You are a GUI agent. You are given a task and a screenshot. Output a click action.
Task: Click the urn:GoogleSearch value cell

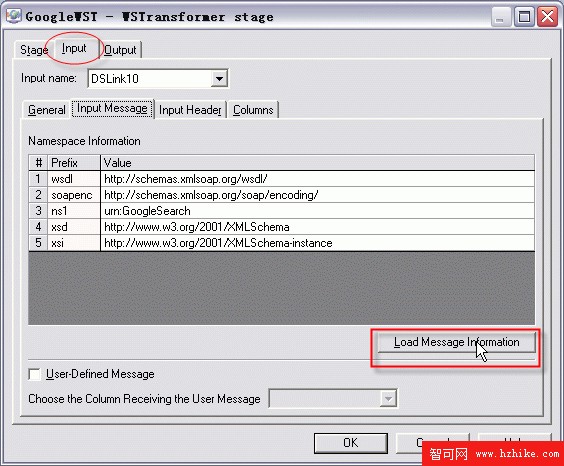(318, 211)
